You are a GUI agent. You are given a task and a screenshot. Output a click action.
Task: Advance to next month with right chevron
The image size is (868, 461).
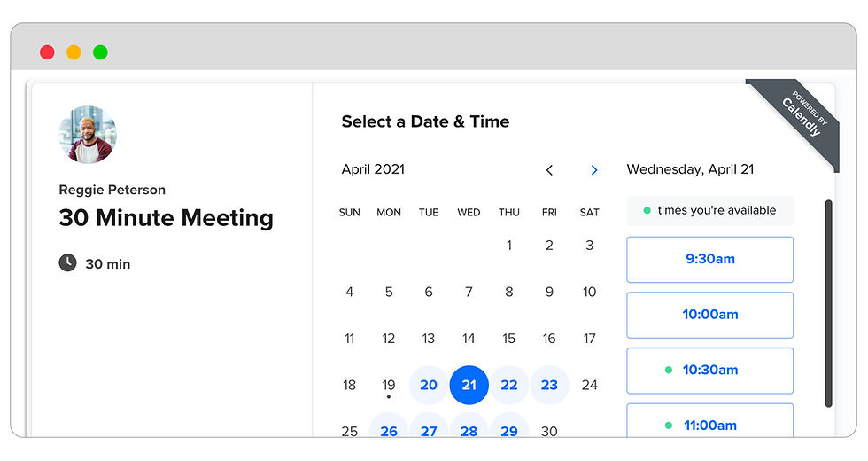click(x=594, y=170)
